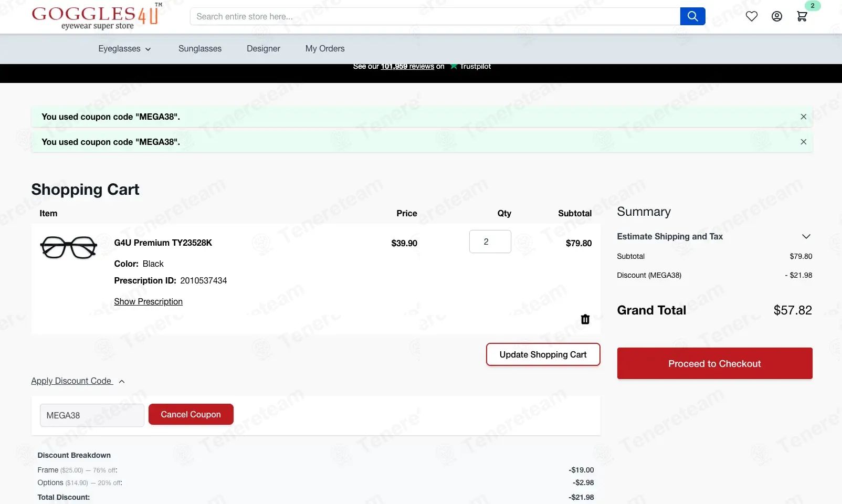Click the Options discount -$2.98 value

(583, 482)
